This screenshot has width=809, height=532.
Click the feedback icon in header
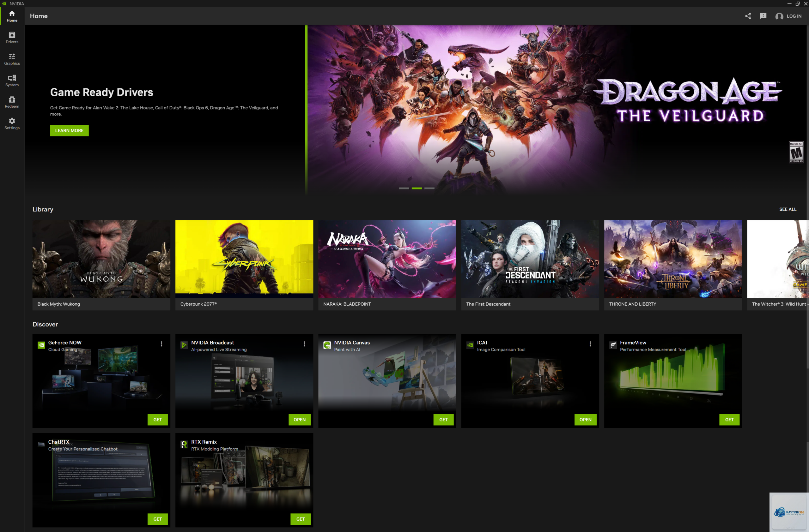(763, 16)
